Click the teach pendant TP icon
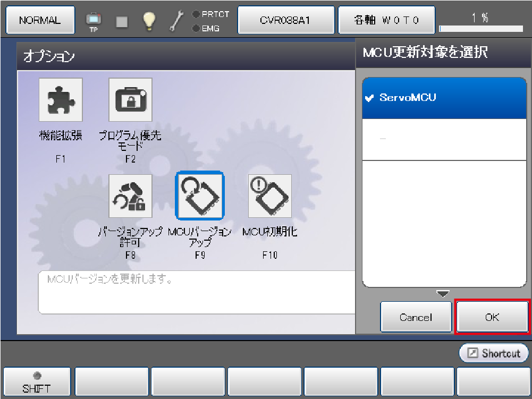 click(x=94, y=21)
